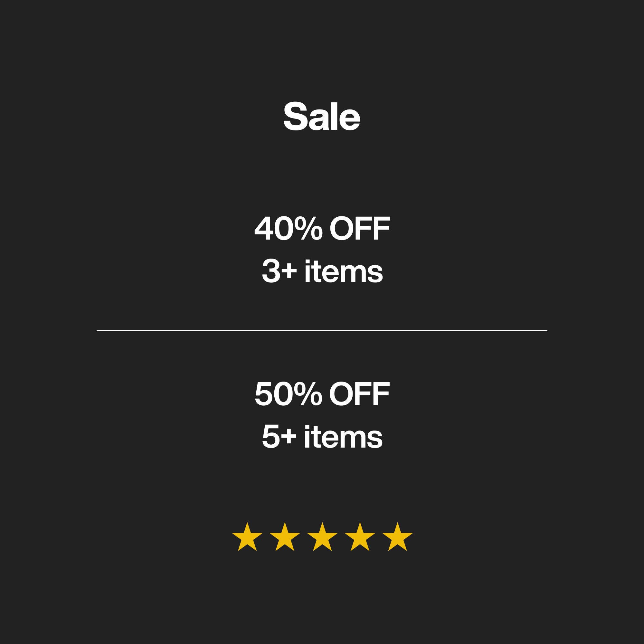Select the second yellow star
Screen dimensions: 644x644
tap(285, 537)
